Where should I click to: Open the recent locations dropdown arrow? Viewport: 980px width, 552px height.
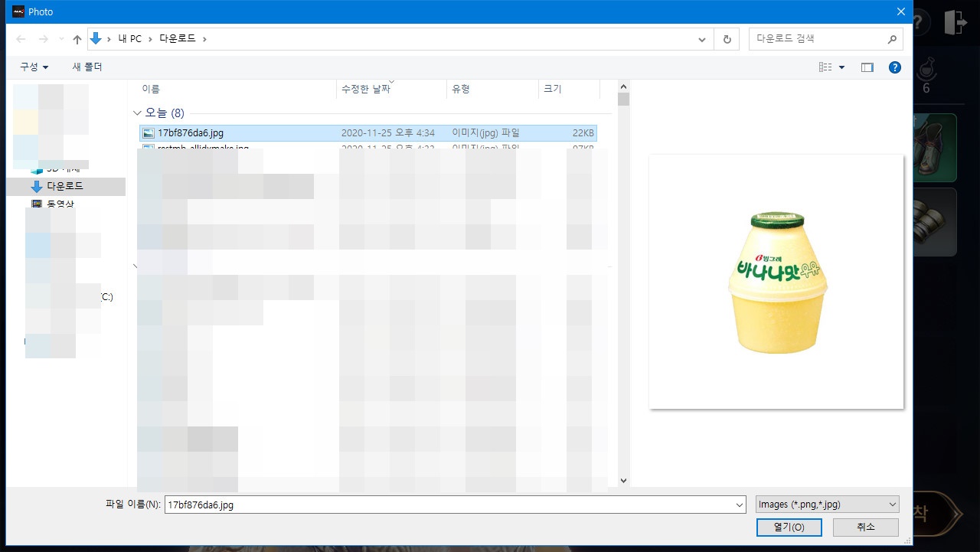pos(61,39)
